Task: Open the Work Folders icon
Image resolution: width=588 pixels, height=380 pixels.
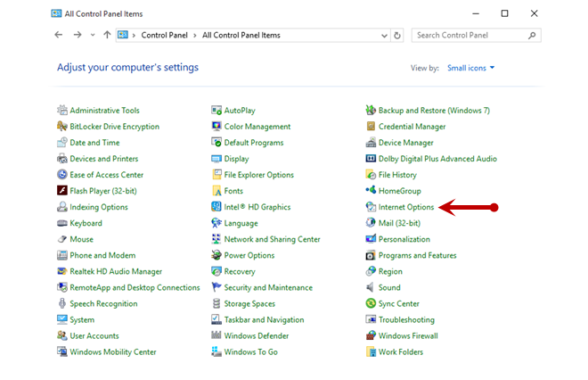Action: click(x=371, y=351)
